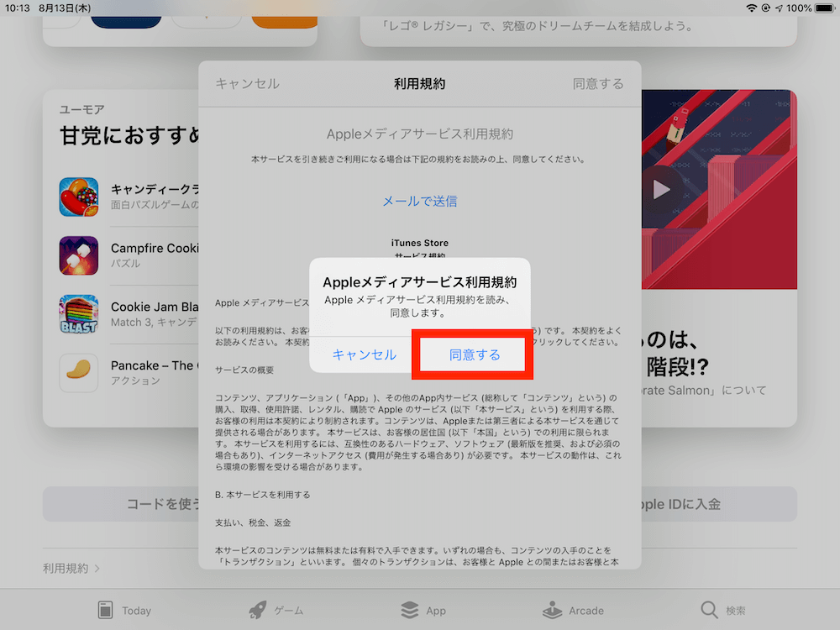Switch to the ゲーム tab
This screenshot has width=840, height=630.
click(276, 610)
